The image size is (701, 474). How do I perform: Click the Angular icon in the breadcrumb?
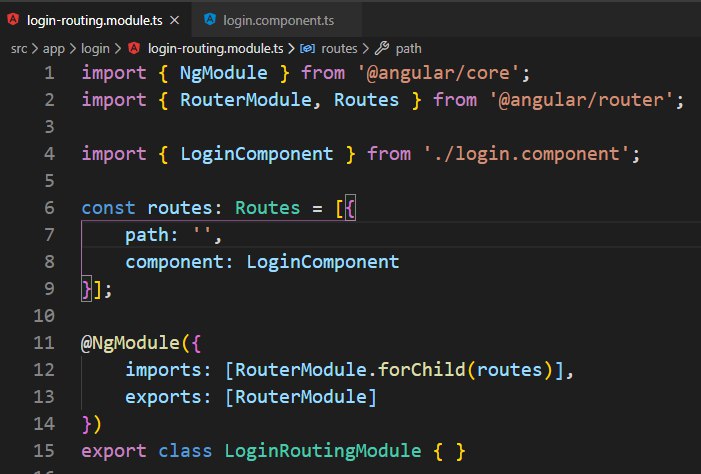pyautogui.click(x=134, y=48)
